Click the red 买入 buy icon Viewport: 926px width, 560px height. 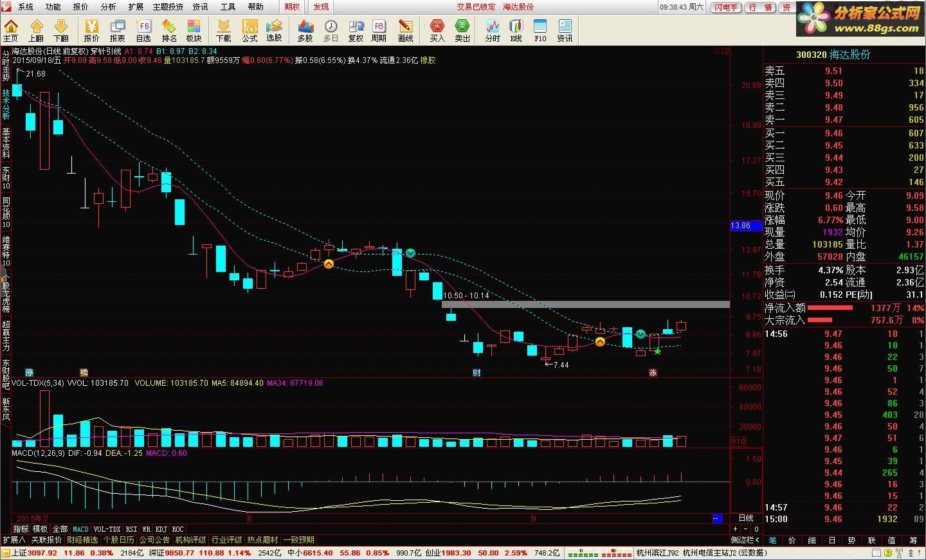(437, 30)
